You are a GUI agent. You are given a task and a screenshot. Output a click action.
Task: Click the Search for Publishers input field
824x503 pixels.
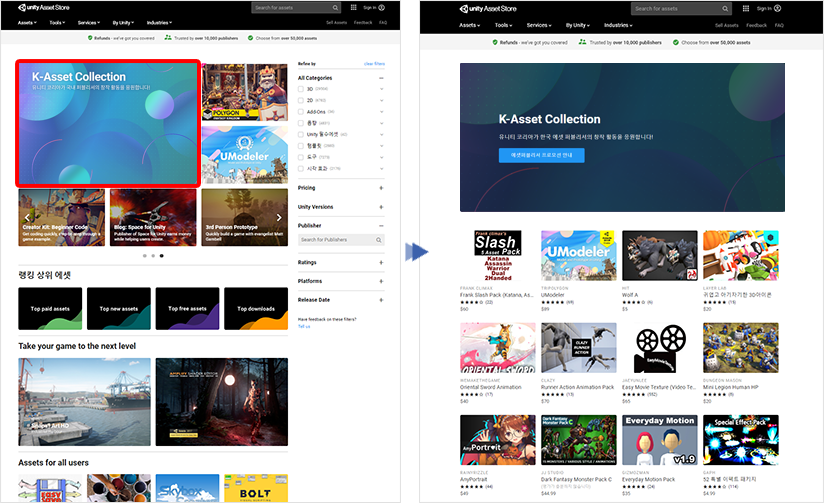(341, 240)
